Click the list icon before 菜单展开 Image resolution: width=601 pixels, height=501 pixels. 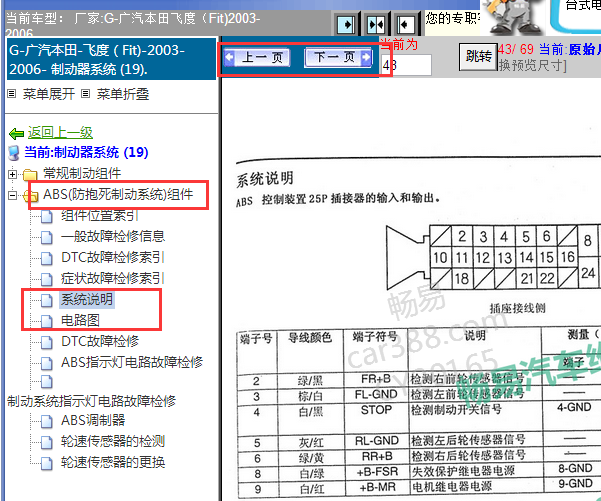tap(12, 94)
